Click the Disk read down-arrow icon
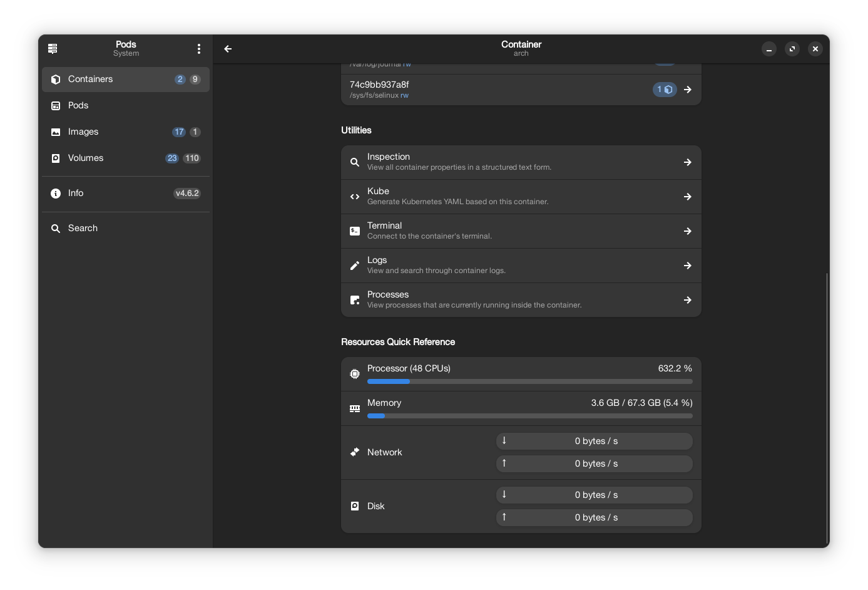Viewport: 868px width, 590px height. [x=504, y=494]
